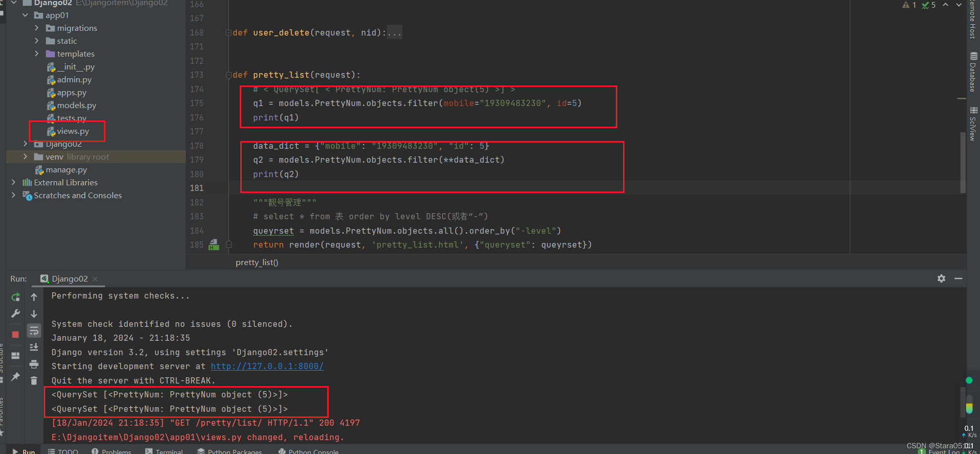Click pretty_list() breadcrumb below editor
This screenshot has height=454, width=980.
click(x=257, y=263)
